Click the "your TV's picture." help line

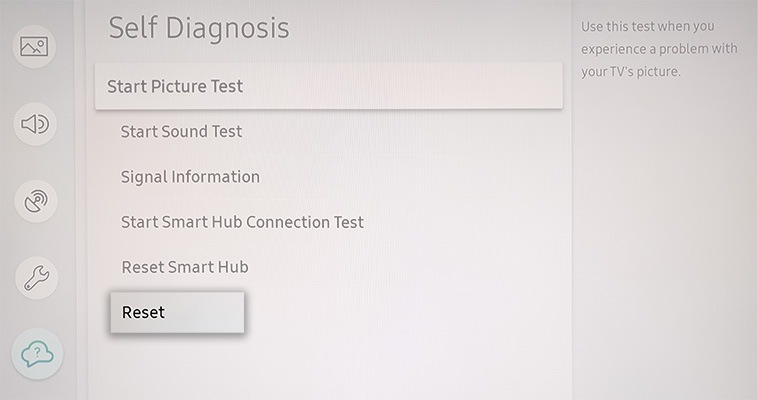[x=631, y=72]
